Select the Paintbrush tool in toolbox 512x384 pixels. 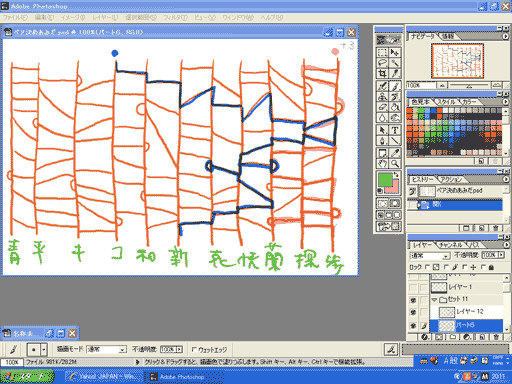(395, 86)
